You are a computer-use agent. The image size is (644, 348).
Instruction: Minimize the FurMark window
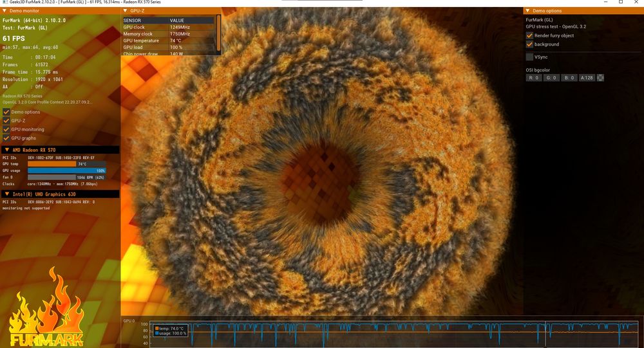click(606, 2)
